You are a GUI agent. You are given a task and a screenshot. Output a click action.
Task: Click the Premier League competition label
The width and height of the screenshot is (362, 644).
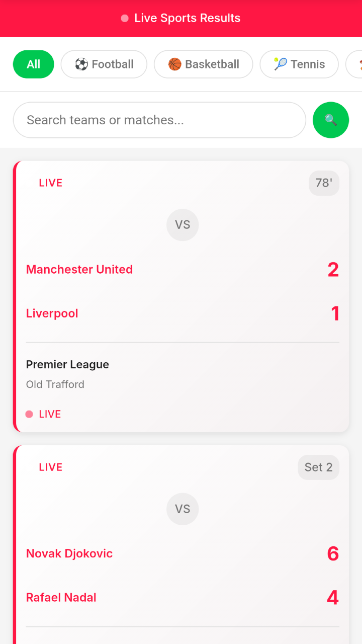pyautogui.click(x=67, y=364)
